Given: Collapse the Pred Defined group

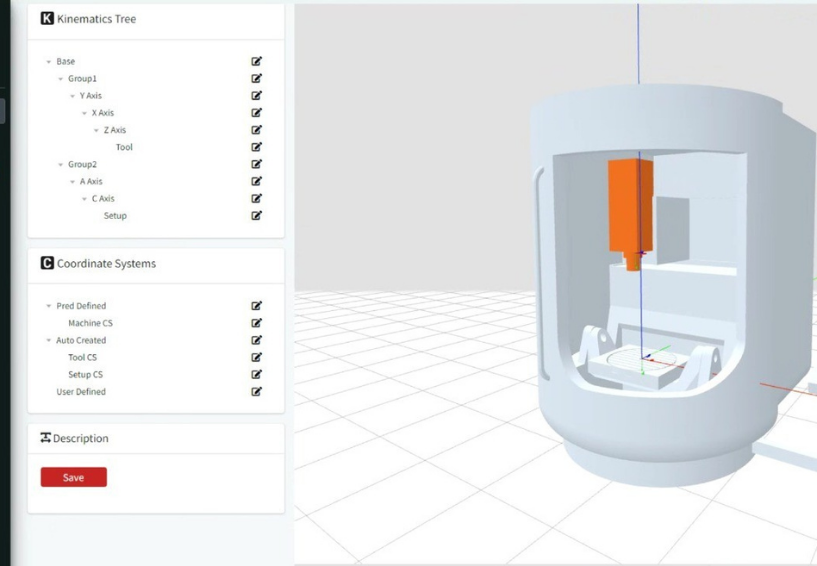Looking at the screenshot, I should click(x=49, y=306).
